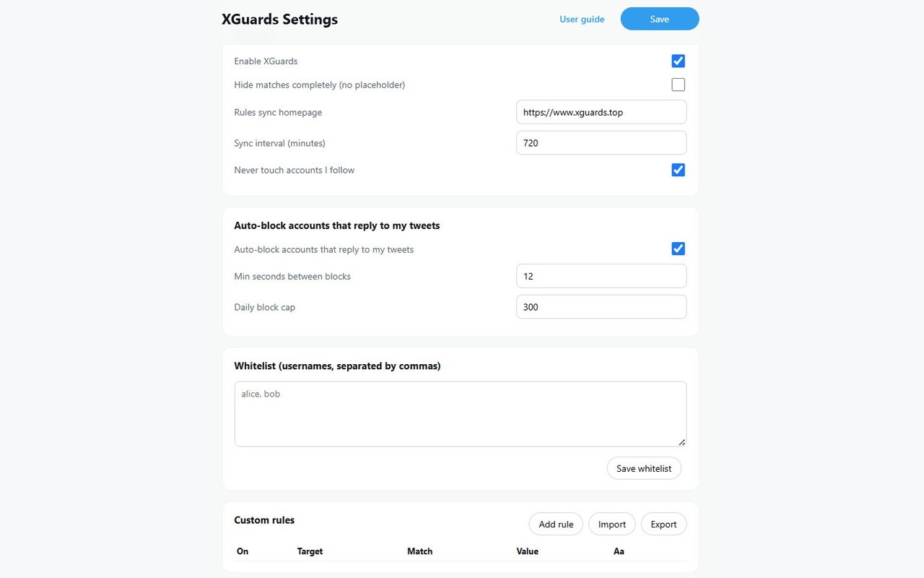This screenshot has width=924, height=578.
Task: Enable Hide matches completely checkbox
Action: pos(678,85)
